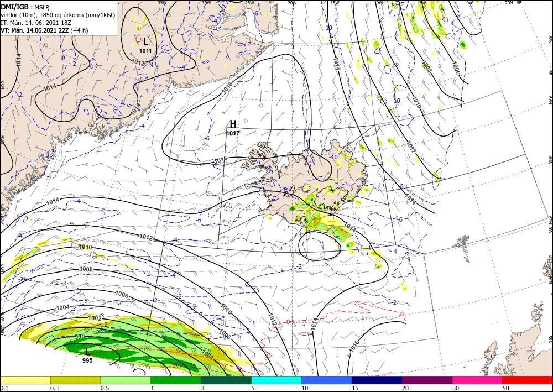Click the 0.5 legend scale label
Image resolution: width=553 pixels, height=392 pixels.
(x=105, y=388)
